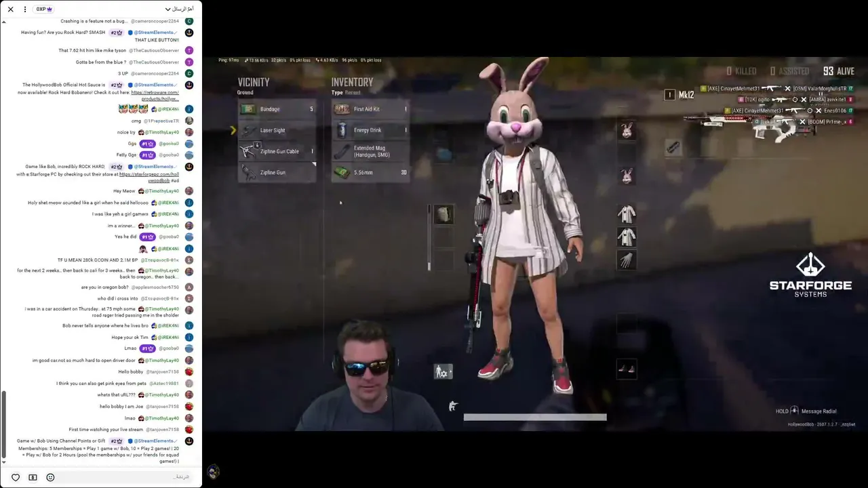Select the Energy Drink inventory item
This screenshot has width=868, height=488.
pos(370,130)
